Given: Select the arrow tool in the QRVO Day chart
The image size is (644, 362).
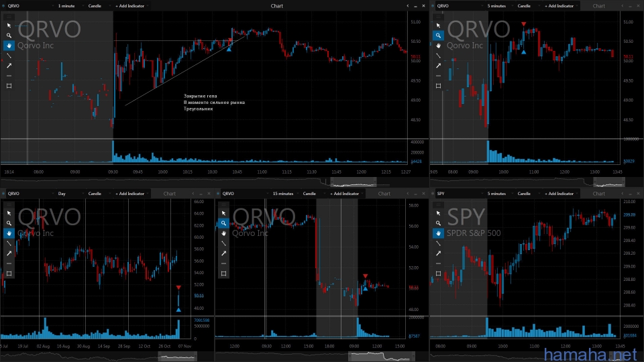Looking at the screenshot, I should click(x=9, y=253).
